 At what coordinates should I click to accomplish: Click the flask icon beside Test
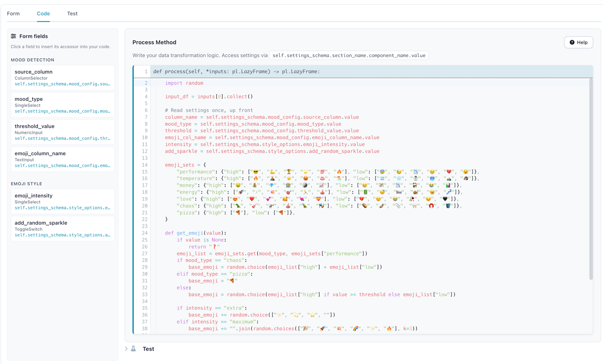tap(133, 349)
